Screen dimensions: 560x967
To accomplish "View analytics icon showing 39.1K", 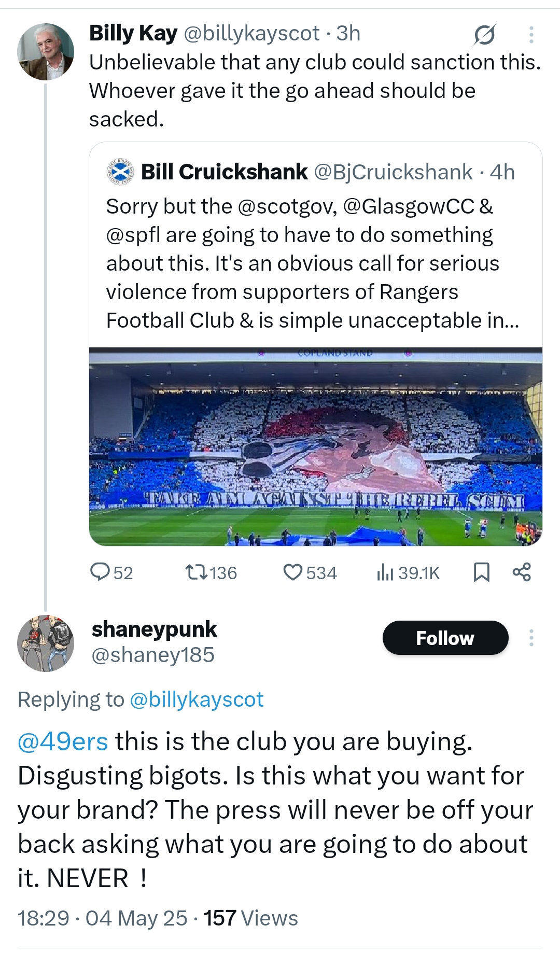I will click(x=408, y=572).
